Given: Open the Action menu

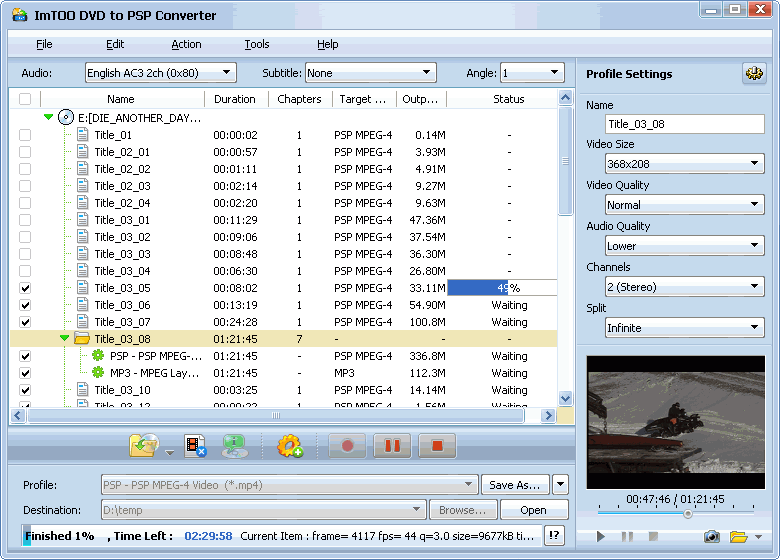Looking at the screenshot, I should (186, 44).
